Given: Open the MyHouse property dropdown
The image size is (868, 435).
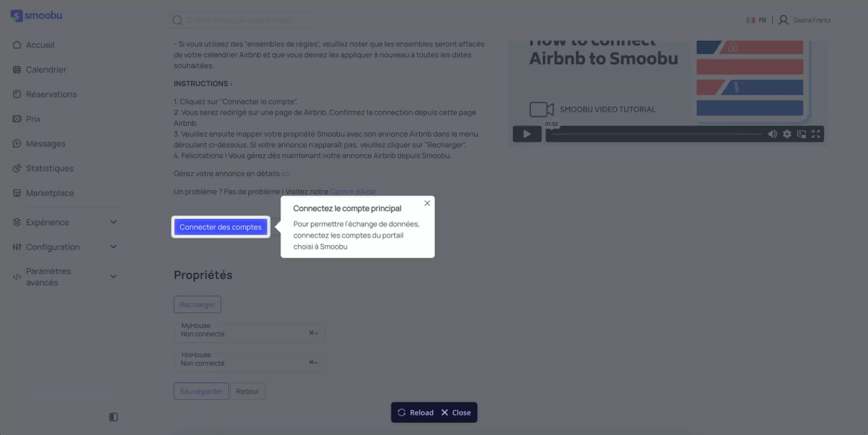Looking at the screenshot, I should point(316,333).
